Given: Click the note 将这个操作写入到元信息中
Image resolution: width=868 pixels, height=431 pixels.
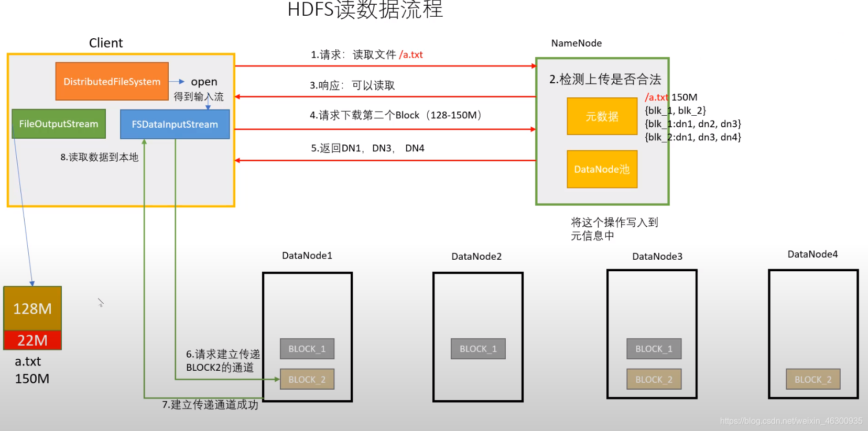Looking at the screenshot, I should [614, 229].
